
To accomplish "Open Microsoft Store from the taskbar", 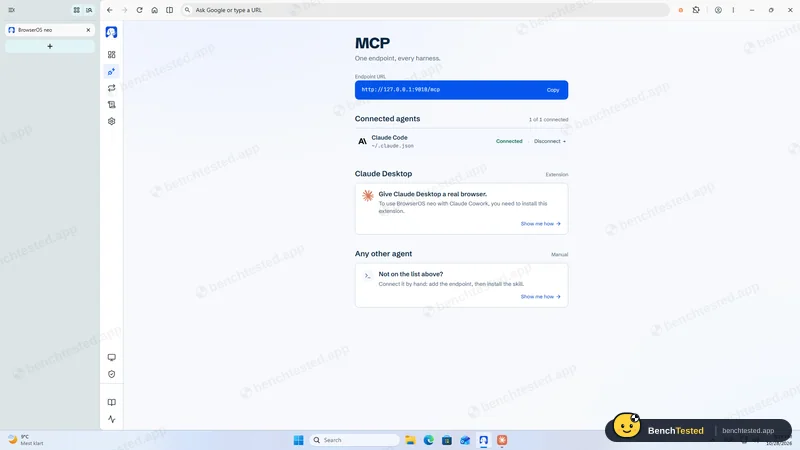I will point(447,440).
